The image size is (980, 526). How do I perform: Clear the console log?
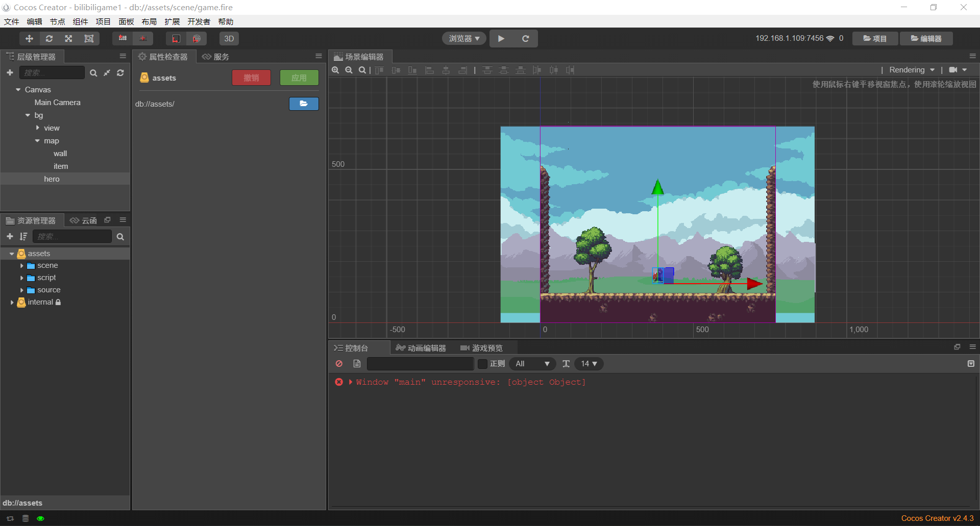tap(339, 364)
